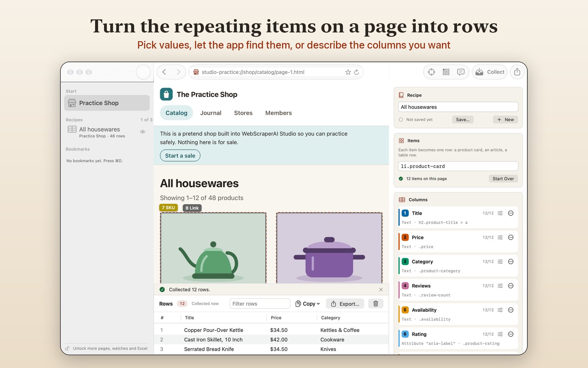Create a New recipe

click(505, 120)
